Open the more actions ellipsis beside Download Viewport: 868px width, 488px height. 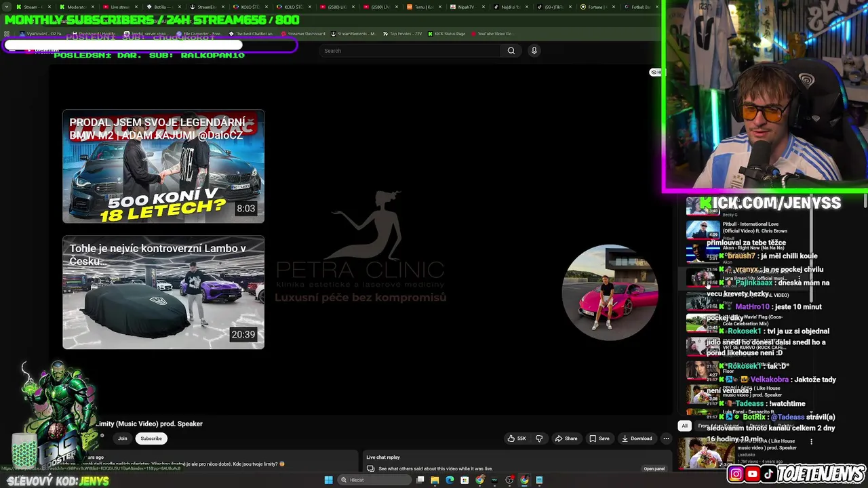(x=666, y=439)
